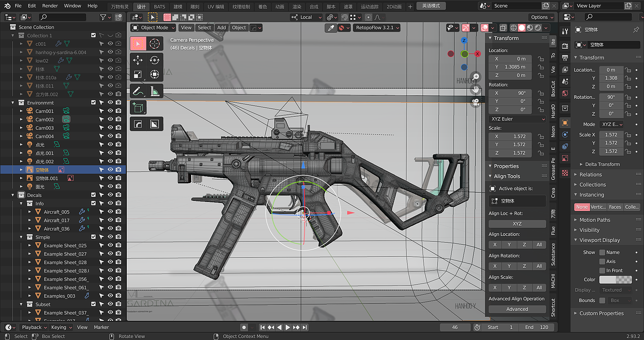Screen dimensions: 644x340
Task: Open the Local transform orientation dropdown
Action: [307, 17]
